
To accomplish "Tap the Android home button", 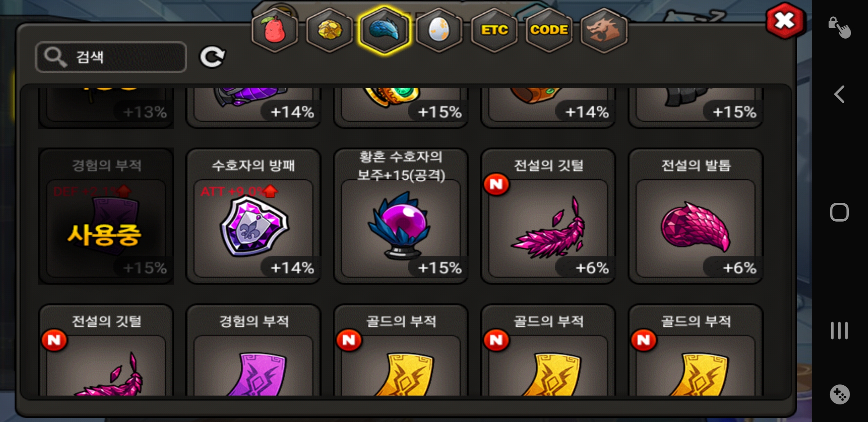I will point(839,212).
